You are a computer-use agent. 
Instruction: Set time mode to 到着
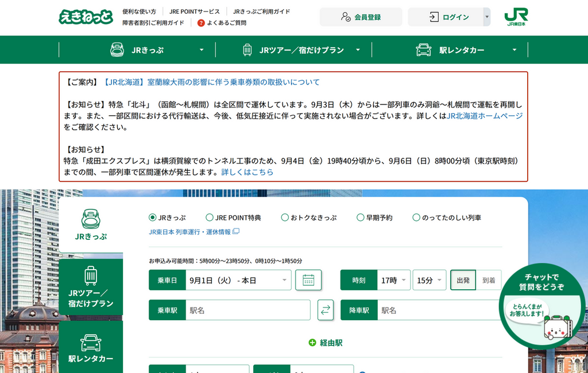[x=489, y=280]
